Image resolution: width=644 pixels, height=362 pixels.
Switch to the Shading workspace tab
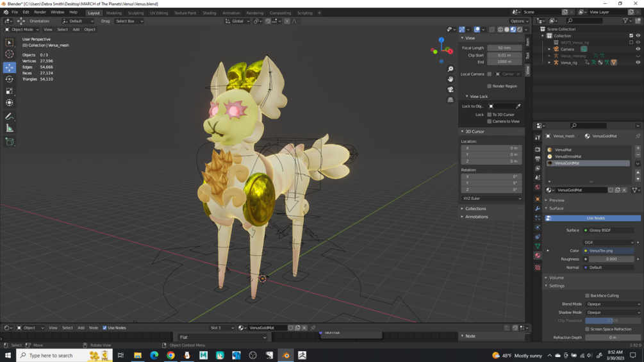point(209,13)
